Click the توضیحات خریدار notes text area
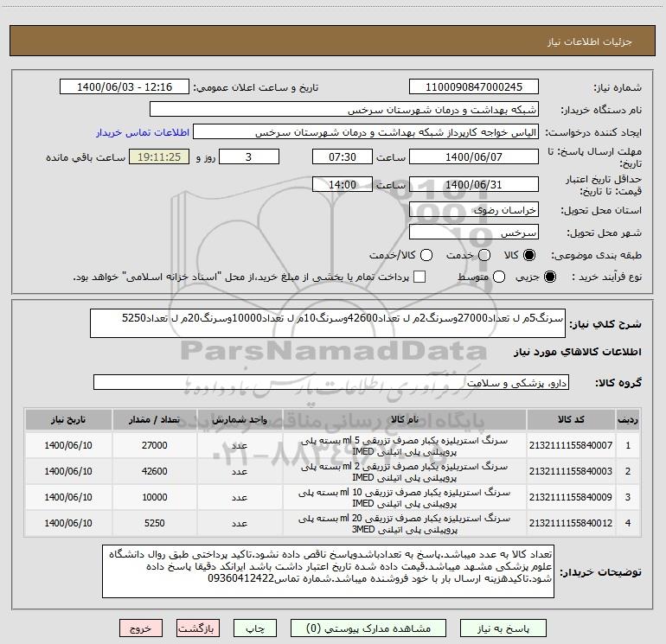Screen dimensions: 666x644 click(x=329, y=571)
